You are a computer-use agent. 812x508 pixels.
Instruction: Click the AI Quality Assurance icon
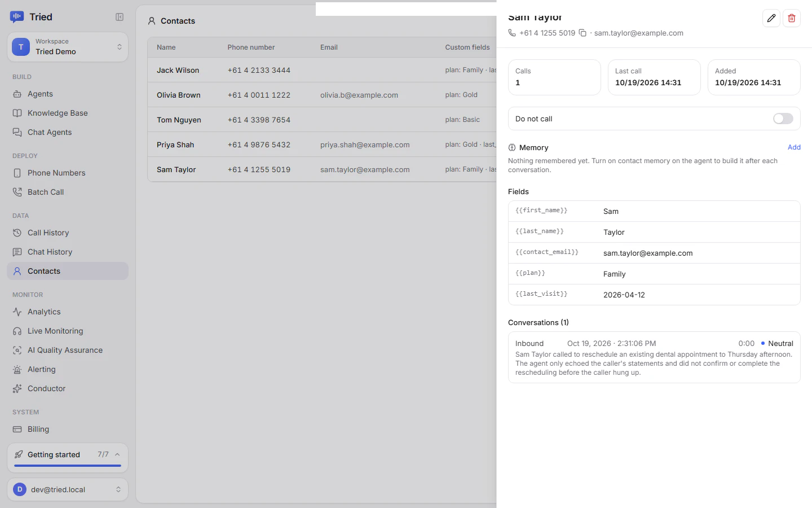coord(17,350)
